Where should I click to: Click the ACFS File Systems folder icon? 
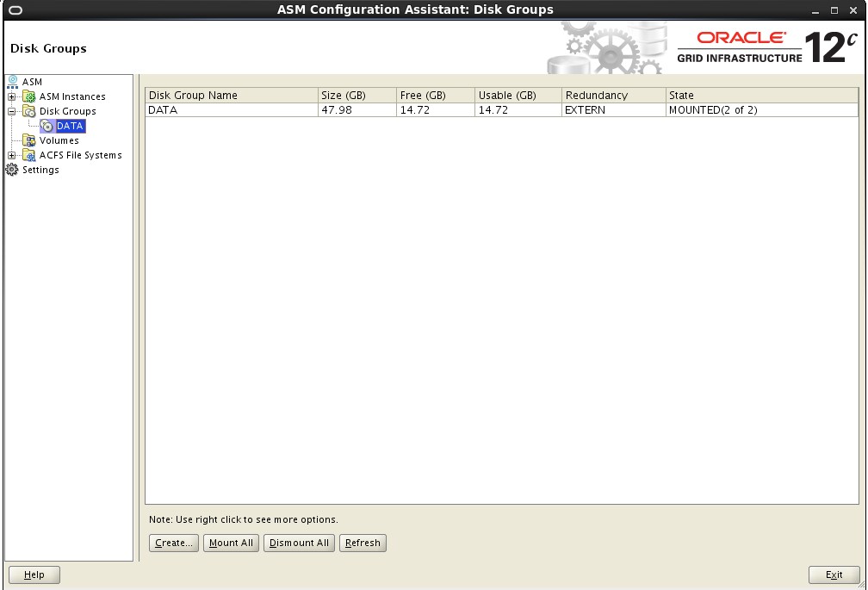28,156
